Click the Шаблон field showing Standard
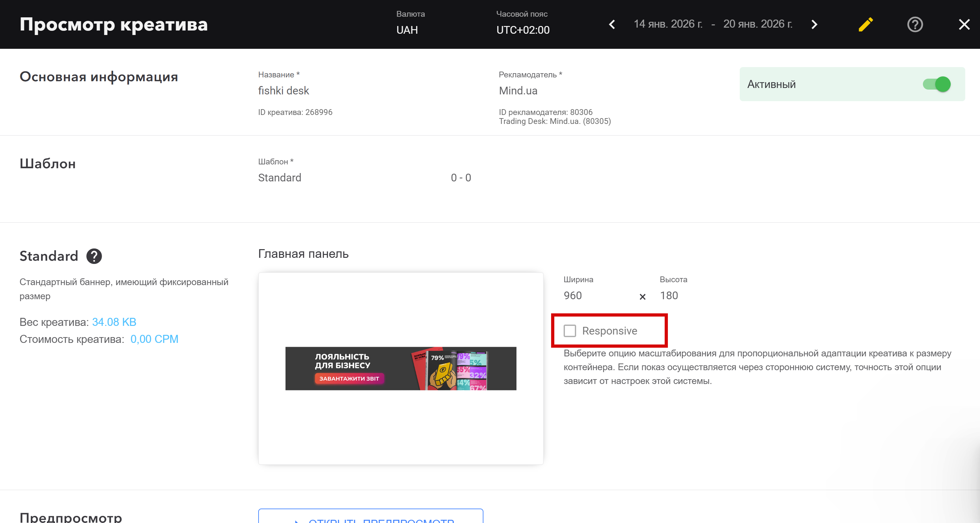The height and width of the screenshot is (523, 980). [x=280, y=178]
